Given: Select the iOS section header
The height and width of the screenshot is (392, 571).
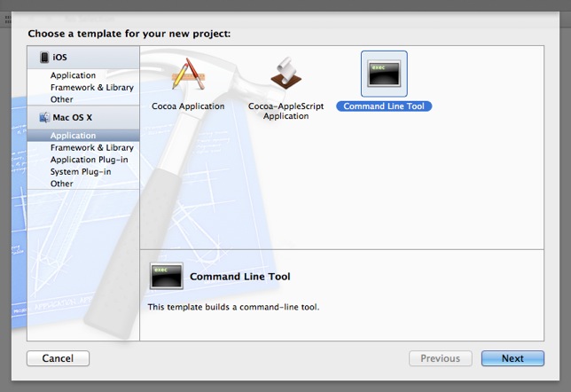Looking at the screenshot, I should coord(83,58).
